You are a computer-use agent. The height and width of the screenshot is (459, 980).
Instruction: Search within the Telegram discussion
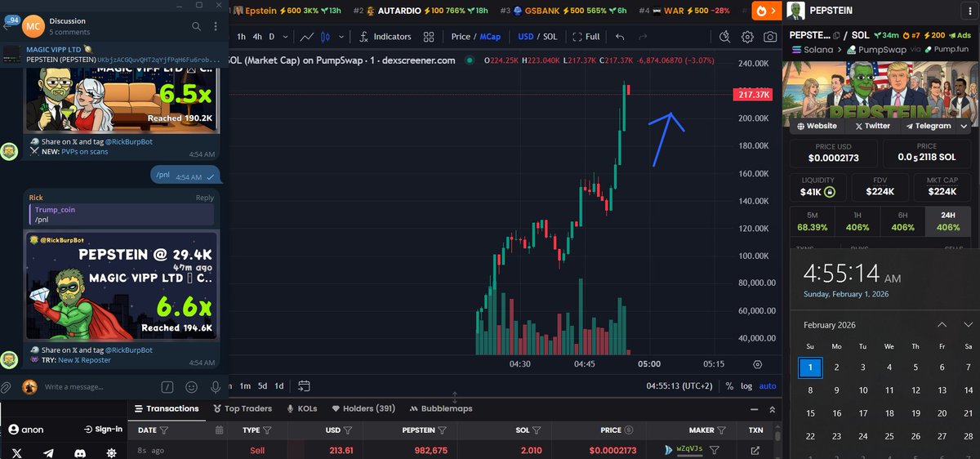196,26
